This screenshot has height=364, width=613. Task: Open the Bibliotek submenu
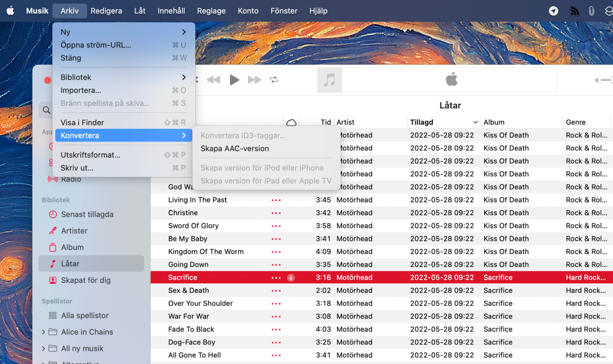coord(124,77)
